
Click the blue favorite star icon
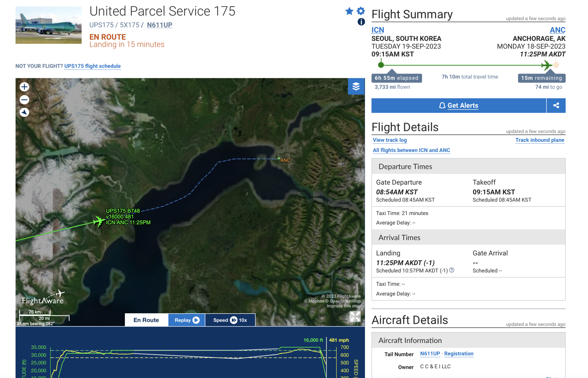tap(349, 11)
